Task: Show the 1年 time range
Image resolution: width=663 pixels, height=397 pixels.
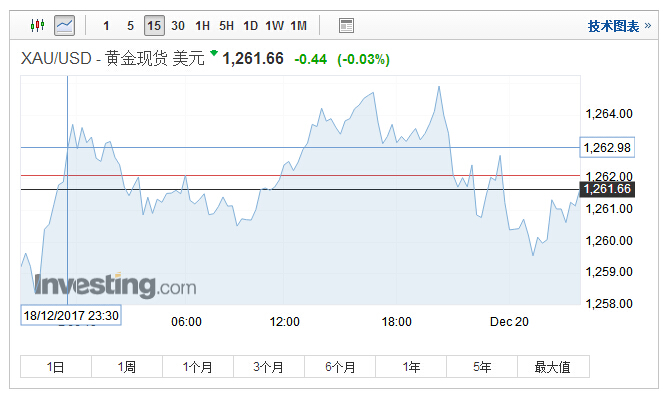Action: tap(411, 367)
